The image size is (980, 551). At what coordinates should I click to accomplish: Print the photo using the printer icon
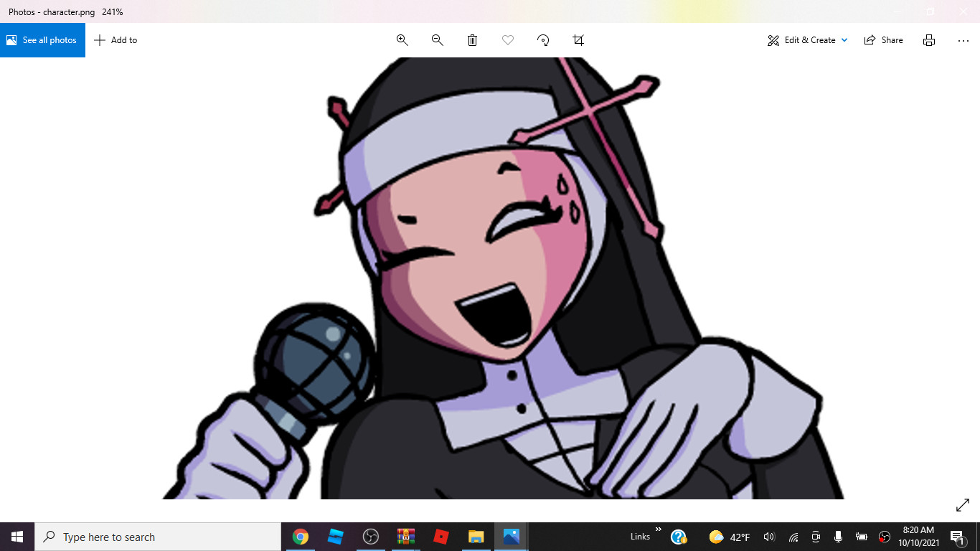point(929,40)
